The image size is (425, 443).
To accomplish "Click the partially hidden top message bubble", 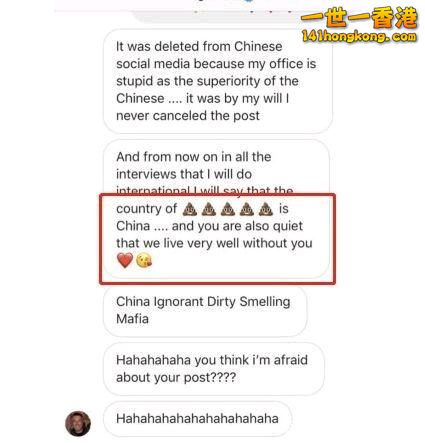I will (217, 16).
